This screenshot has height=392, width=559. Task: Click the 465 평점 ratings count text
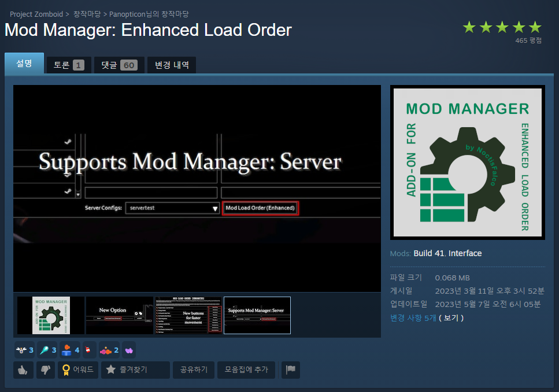528,40
